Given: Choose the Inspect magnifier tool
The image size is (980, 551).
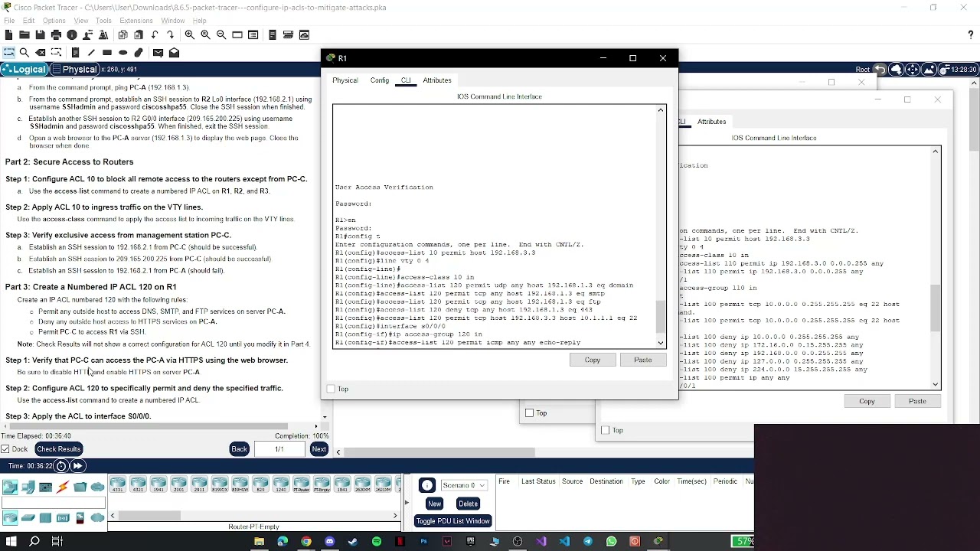Looking at the screenshot, I should 24,52.
